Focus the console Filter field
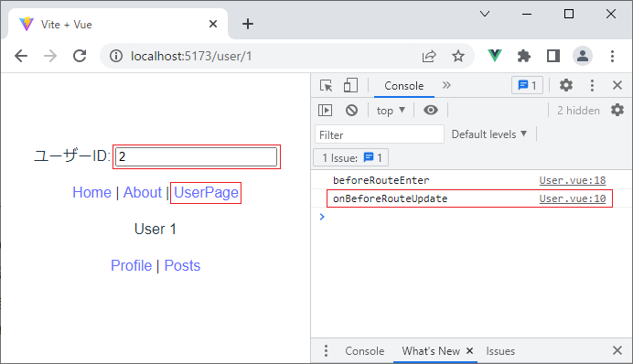Viewport: 633px width, 364px height. pyautogui.click(x=379, y=134)
